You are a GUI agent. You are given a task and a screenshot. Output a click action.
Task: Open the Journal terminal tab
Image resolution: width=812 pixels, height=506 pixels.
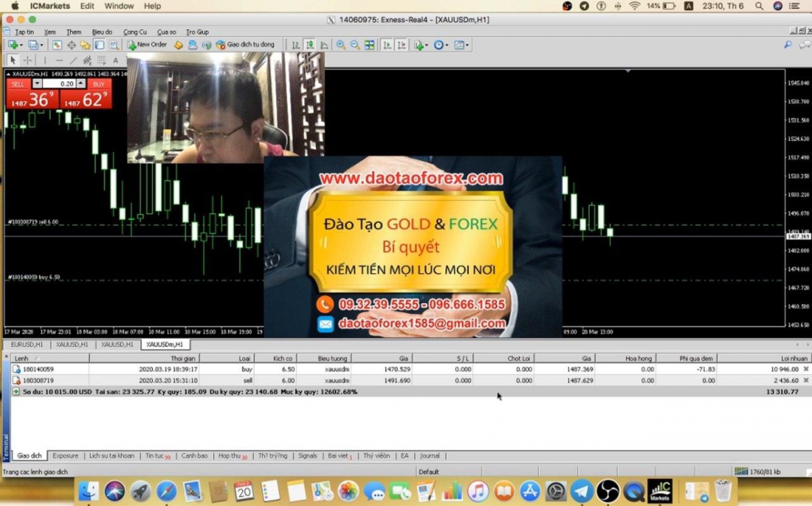click(430, 456)
